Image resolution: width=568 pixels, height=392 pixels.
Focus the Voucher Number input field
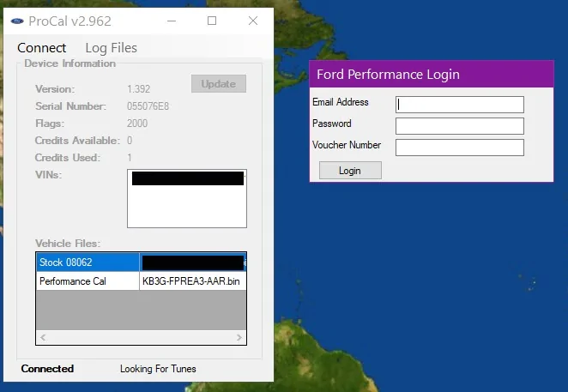pos(460,148)
